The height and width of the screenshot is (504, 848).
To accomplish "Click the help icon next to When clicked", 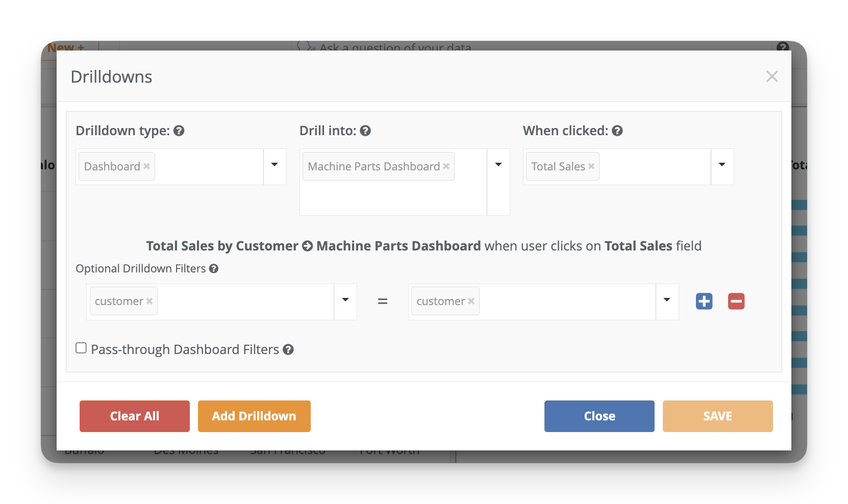I will [x=617, y=131].
